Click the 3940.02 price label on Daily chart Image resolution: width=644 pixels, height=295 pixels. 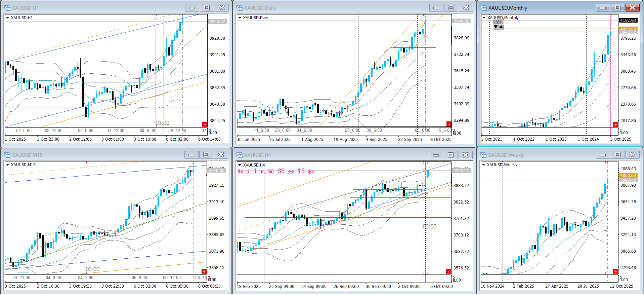(x=462, y=21)
